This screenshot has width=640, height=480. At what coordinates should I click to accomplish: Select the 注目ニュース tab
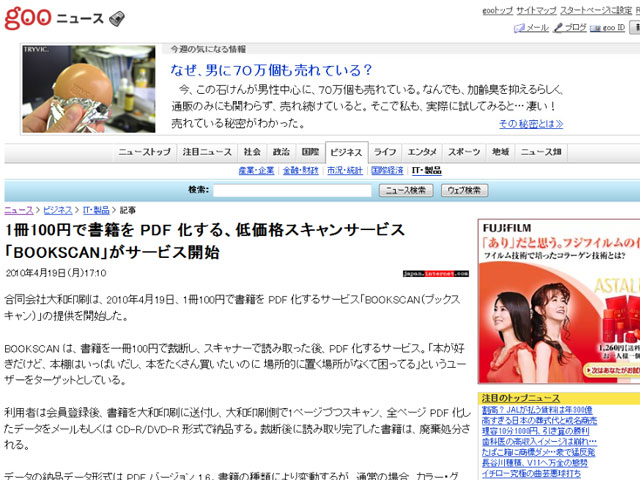point(207,152)
